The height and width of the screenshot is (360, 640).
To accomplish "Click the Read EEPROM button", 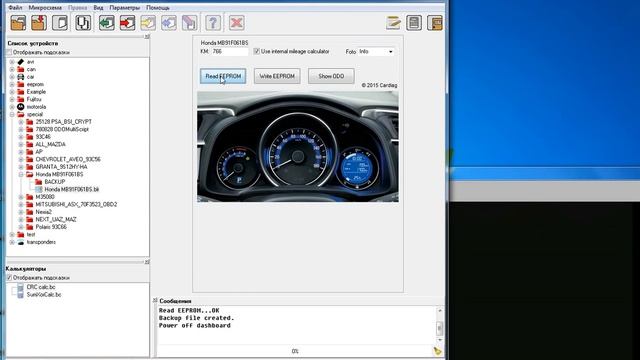I will [223, 76].
